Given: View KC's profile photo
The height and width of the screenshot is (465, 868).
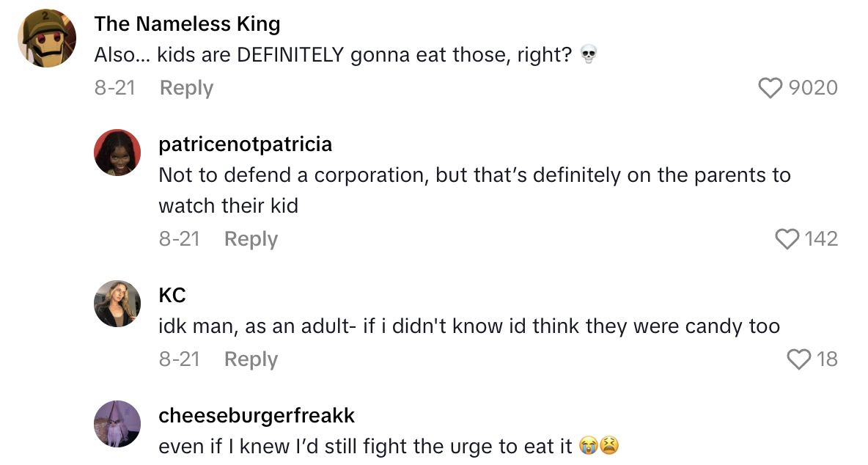Looking at the screenshot, I should [117, 304].
